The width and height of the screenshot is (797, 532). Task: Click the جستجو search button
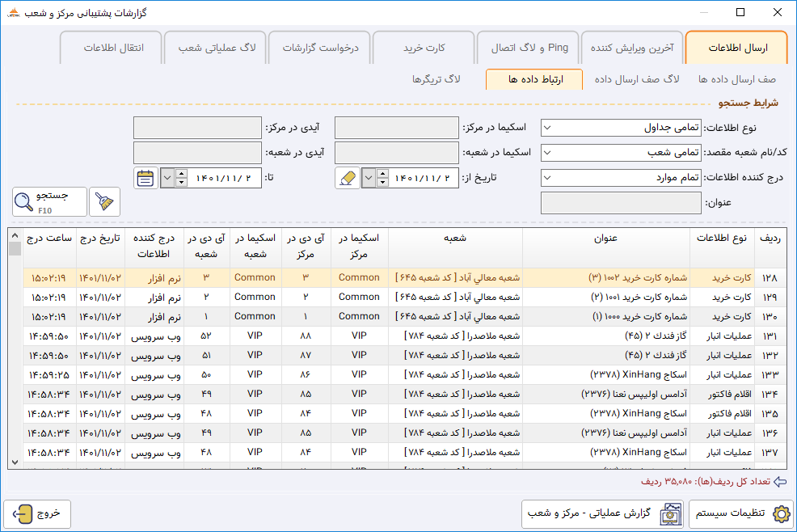pos(50,202)
